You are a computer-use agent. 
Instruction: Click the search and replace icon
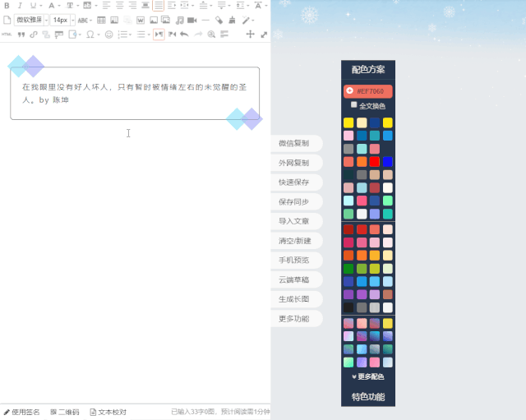(211, 35)
